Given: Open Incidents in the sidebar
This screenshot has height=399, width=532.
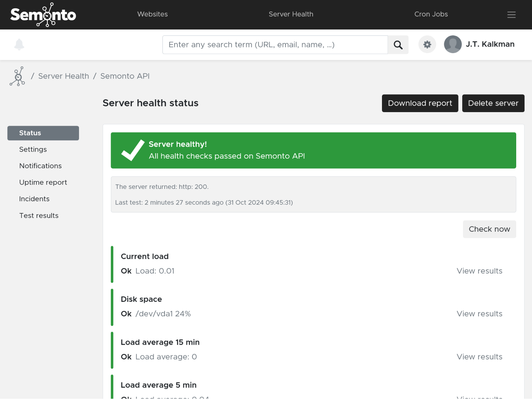Looking at the screenshot, I should pos(34,199).
